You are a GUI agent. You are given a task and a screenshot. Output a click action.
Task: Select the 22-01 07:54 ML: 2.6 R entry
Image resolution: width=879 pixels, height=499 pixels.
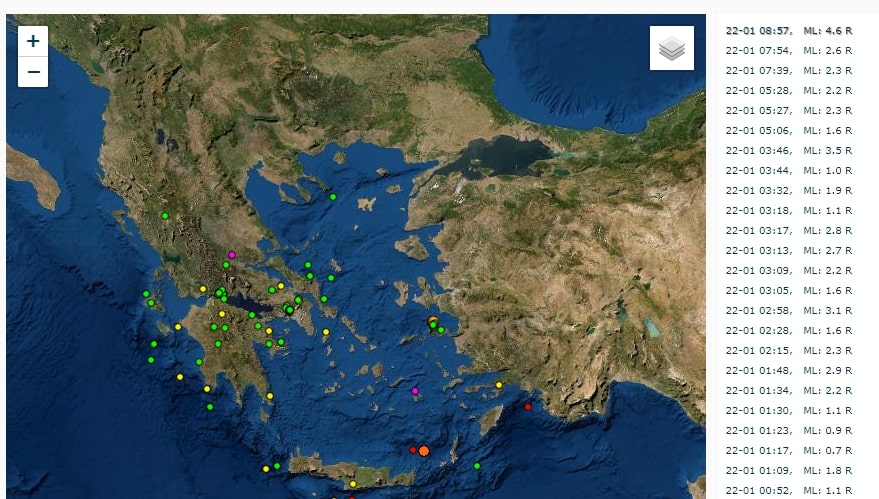(x=789, y=50)
